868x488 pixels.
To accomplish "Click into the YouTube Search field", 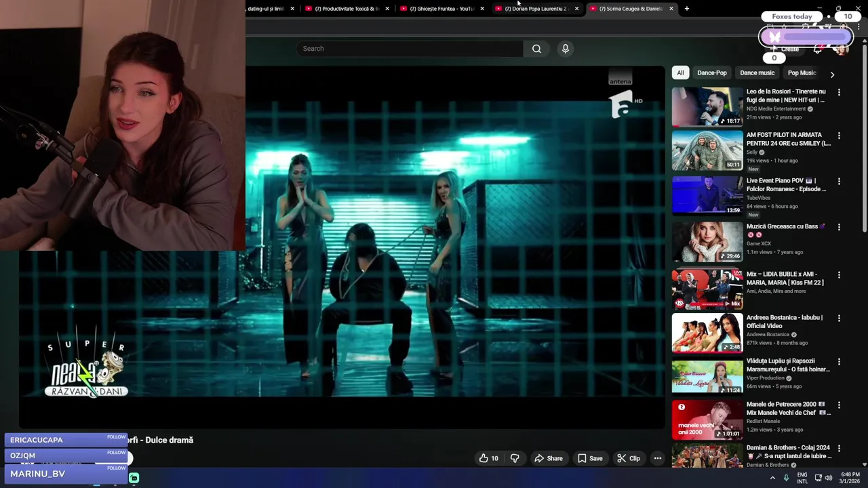I will tap(410, 49).
